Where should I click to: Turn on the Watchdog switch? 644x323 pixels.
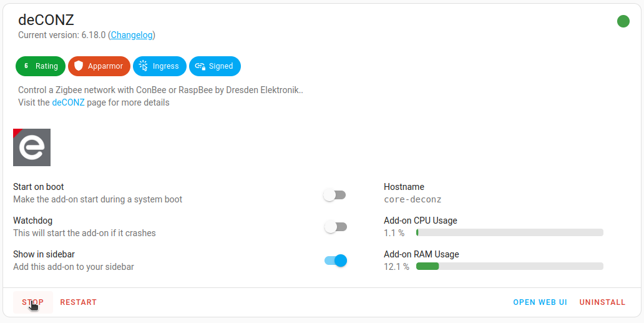click(x=334, y=227)
